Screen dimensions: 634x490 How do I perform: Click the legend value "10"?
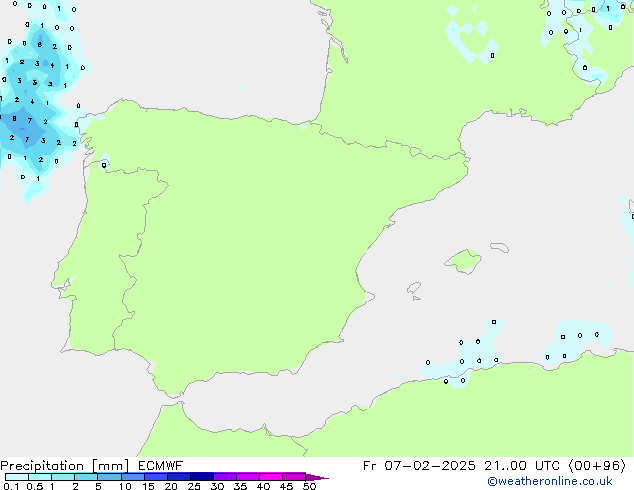click(125, 486)
